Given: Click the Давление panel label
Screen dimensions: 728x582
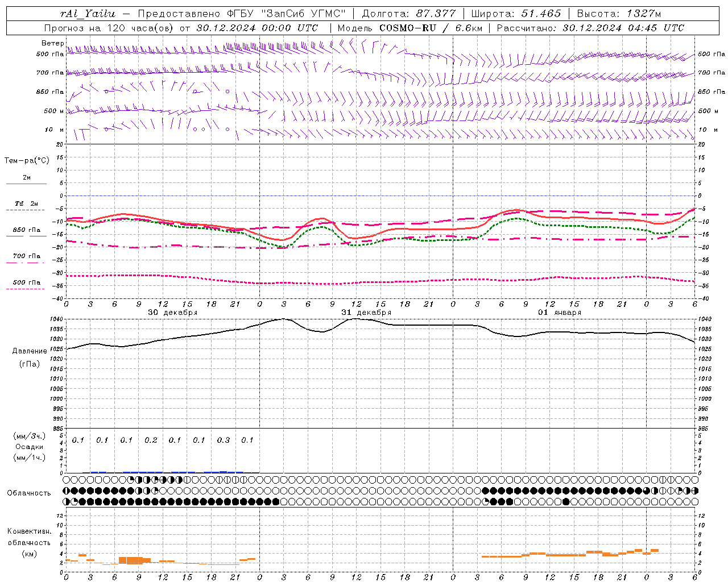Looking at the screenshot, I should pyautogui.click(x=30, y=351).
